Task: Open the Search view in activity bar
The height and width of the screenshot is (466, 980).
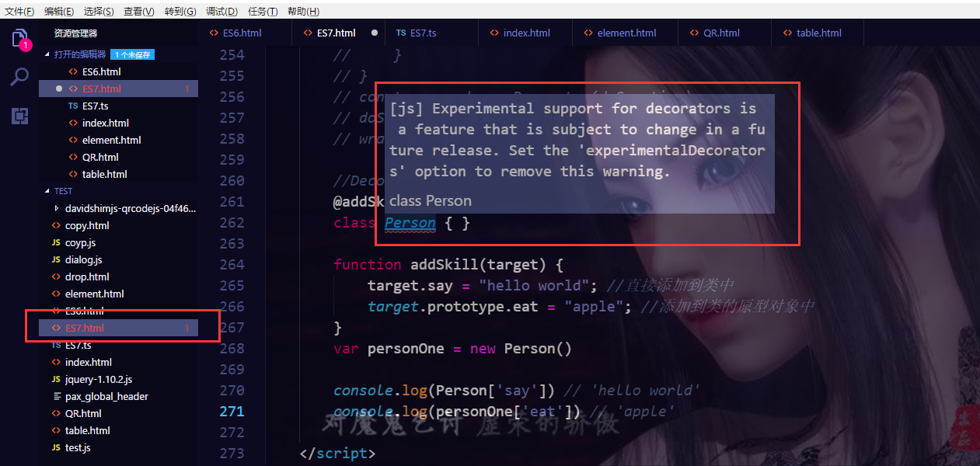Action: pos(19,77)
